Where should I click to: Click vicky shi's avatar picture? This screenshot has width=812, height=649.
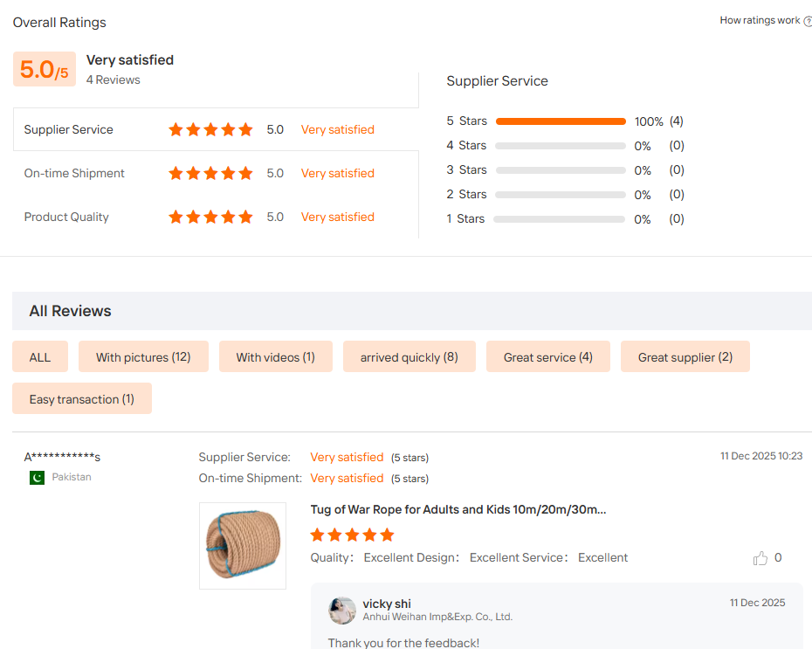click(x=341, y=611)
